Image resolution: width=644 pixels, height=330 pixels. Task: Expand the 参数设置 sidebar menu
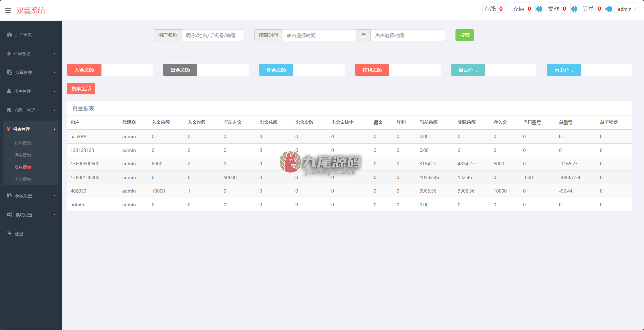[x=31, y=196]
